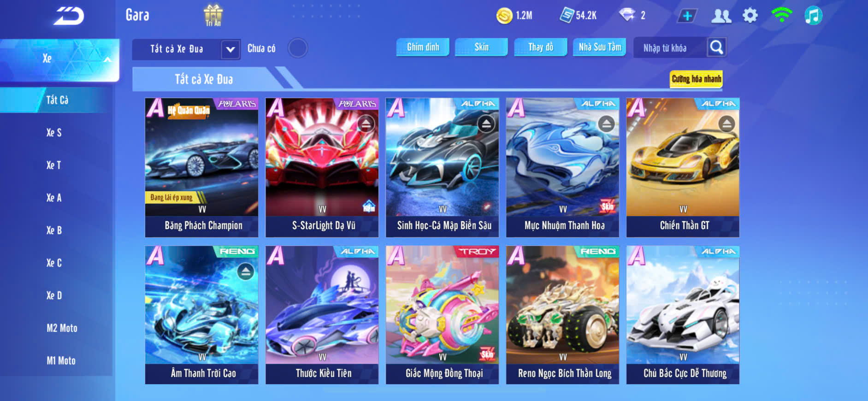
Task: Tap the gold coin currency icon
Action: click(x=504, y=16)
